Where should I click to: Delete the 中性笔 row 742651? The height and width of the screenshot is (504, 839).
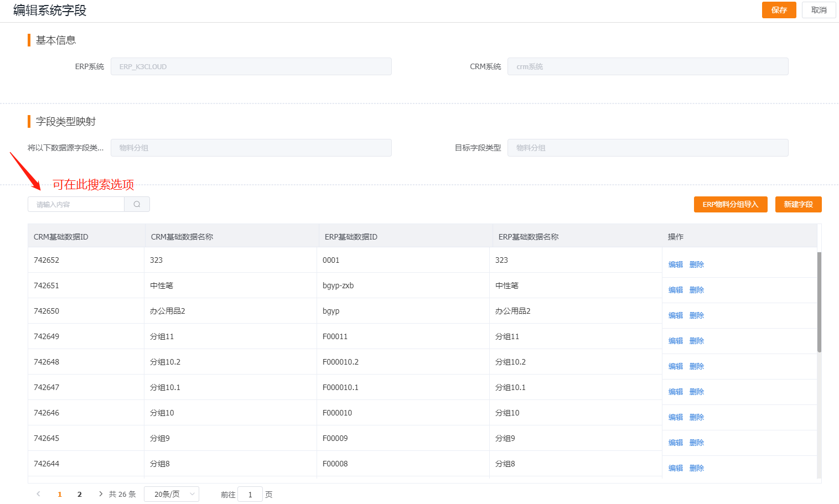tap(697, 290)
